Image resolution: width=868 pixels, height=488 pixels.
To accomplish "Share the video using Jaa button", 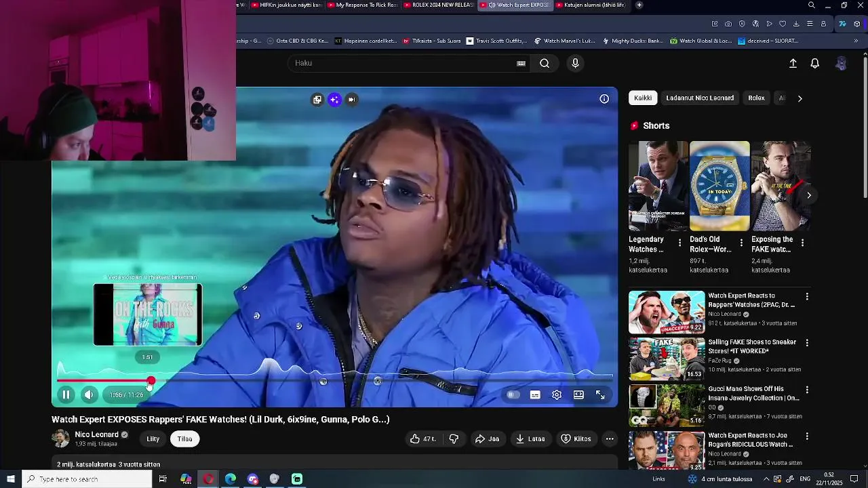I will click(x=487, y=439).
